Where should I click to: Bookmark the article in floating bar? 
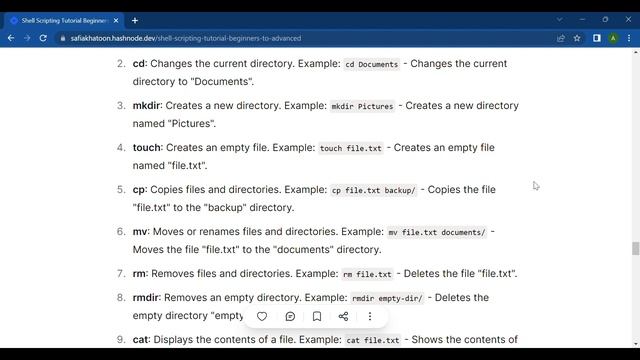(317, 316)
